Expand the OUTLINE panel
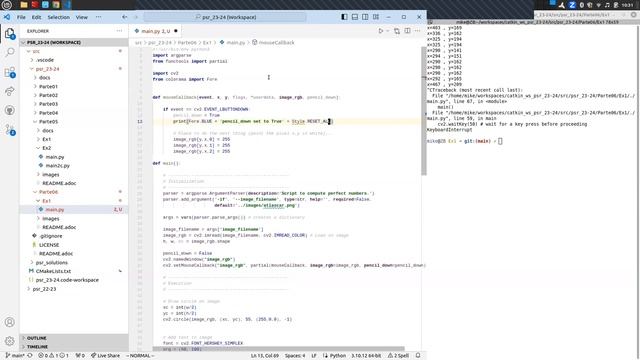 [x=73, y=338]
